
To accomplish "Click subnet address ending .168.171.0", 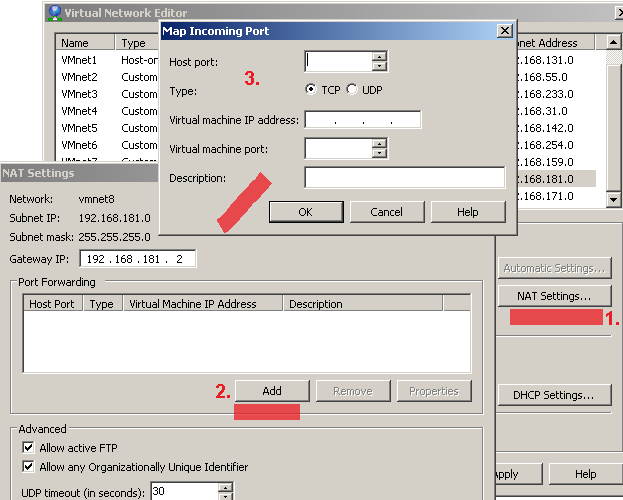I will tap(546, 196).
